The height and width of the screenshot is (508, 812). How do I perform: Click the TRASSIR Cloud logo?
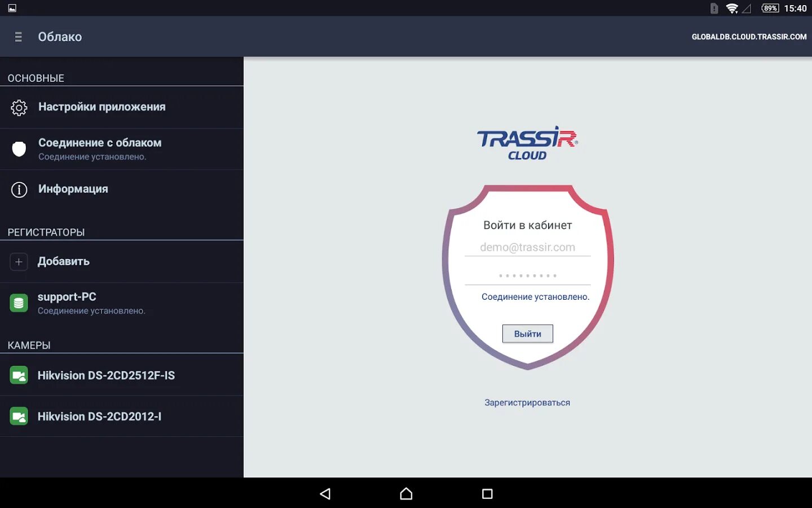click(527, 143)
